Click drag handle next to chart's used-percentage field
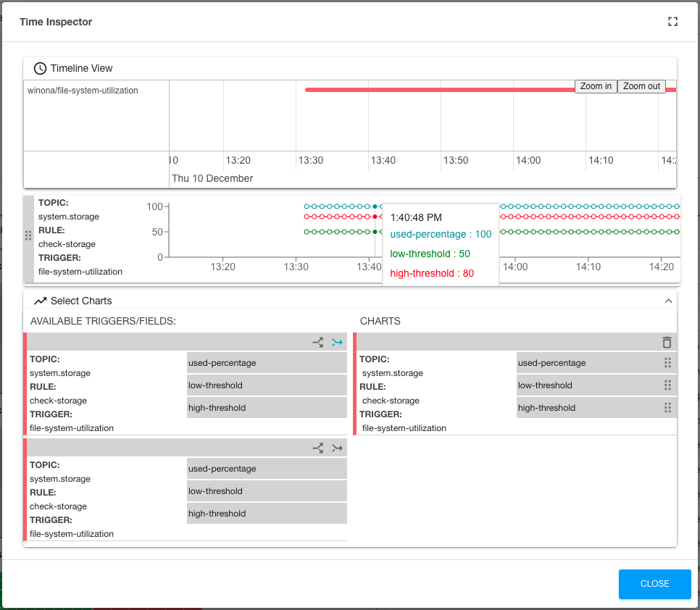Screen dimensions: 700x610 (x=667, y=363)
